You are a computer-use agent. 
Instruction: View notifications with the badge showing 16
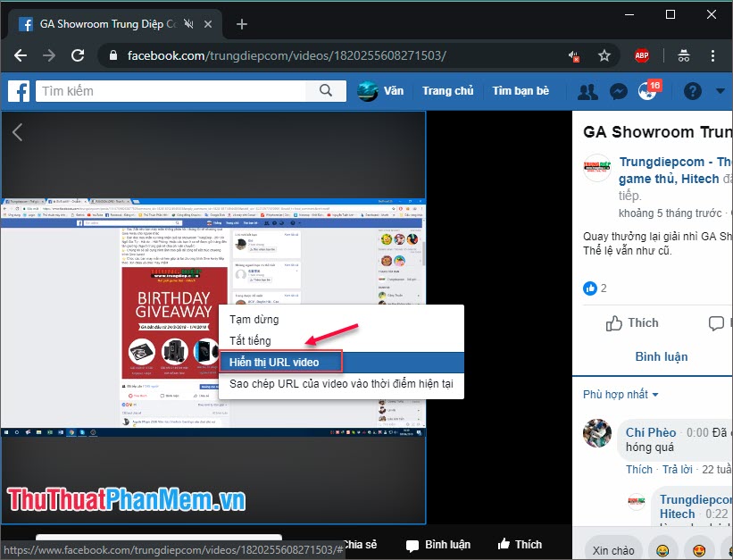(x=646, y=91)
